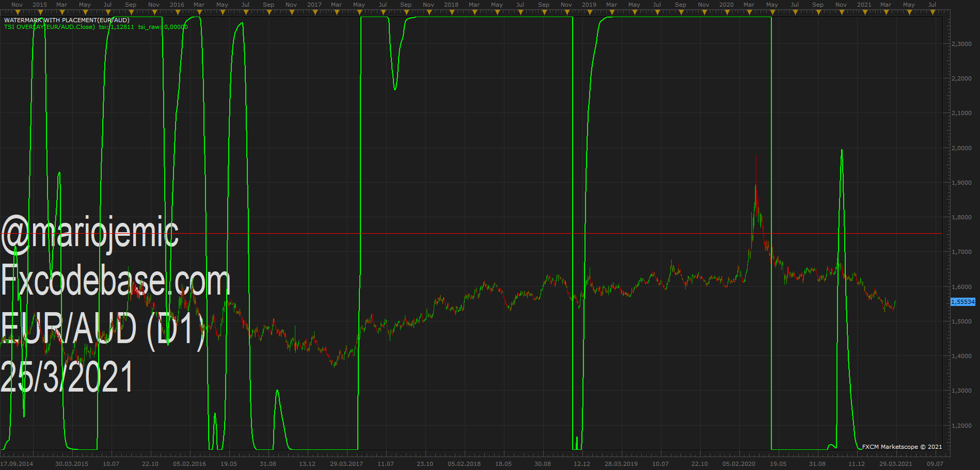Click the 13.12 date label
980x470 pixels.
point(307,464)
